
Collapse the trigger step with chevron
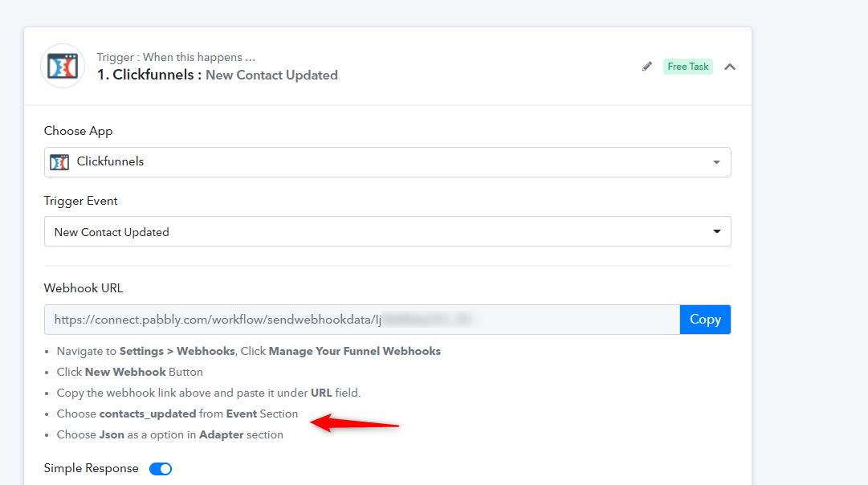coord(730,67)
